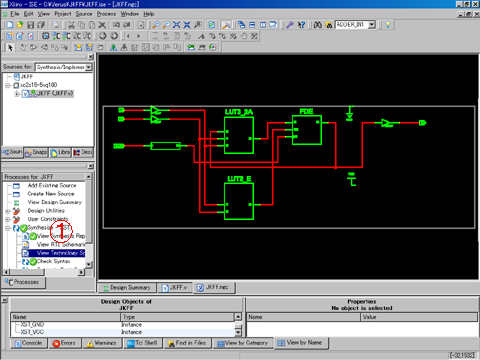Expand the JKFF (JKFF.v) source node
Viewport: 480px width, 360px height.
coord(16,94)
